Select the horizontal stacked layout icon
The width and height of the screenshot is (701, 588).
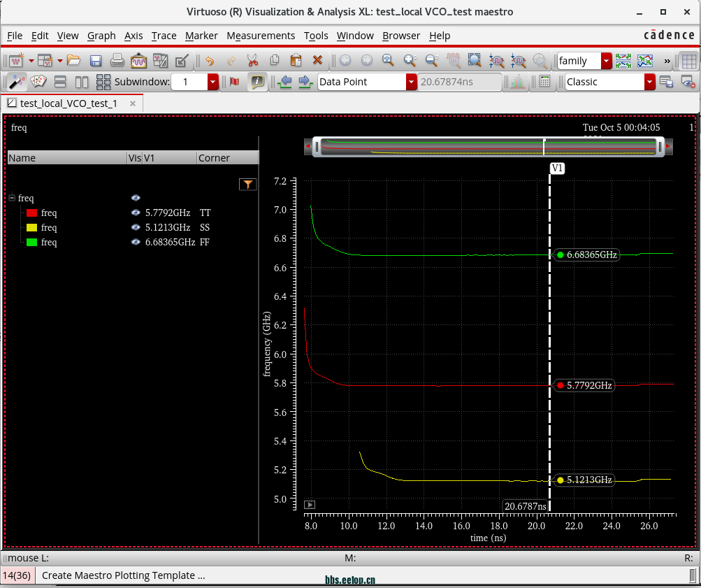tap(60, 82)
